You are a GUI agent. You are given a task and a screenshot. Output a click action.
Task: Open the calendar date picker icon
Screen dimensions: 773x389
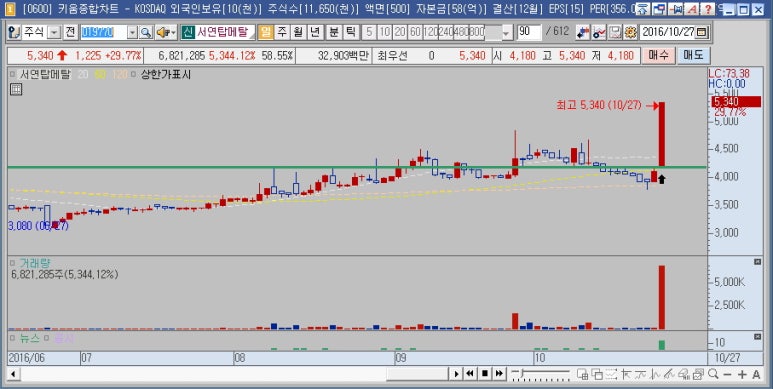(x=703, y=33)
